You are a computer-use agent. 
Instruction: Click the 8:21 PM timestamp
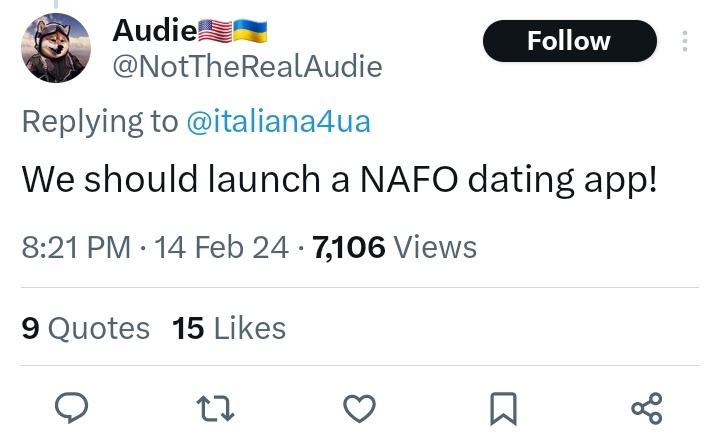tap(76, 246)
